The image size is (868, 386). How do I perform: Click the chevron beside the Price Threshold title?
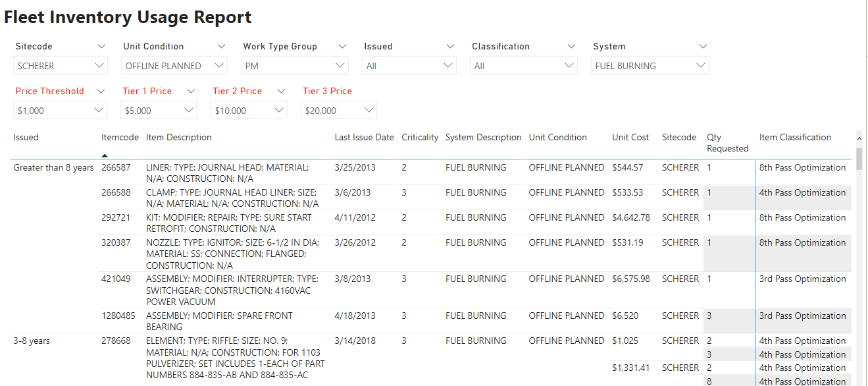(x=101, y=91)
